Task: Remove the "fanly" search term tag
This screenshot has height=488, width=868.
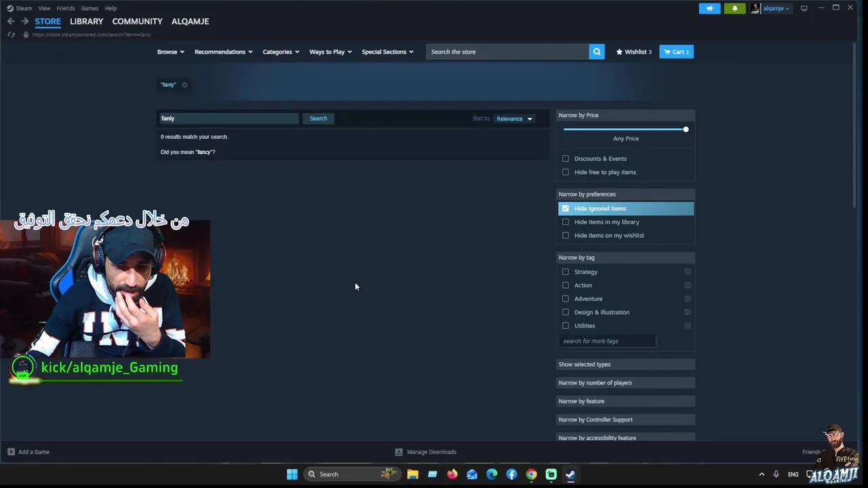Action: [184, 85]
